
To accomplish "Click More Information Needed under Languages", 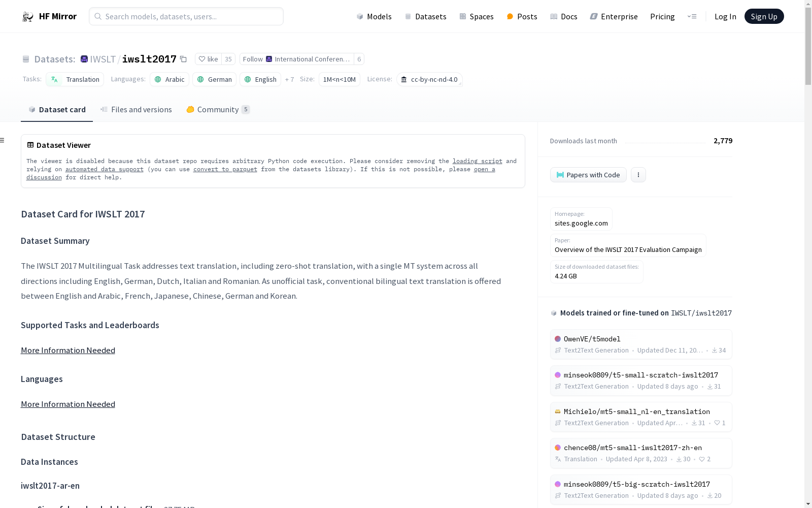I will (x=68, y=404).
